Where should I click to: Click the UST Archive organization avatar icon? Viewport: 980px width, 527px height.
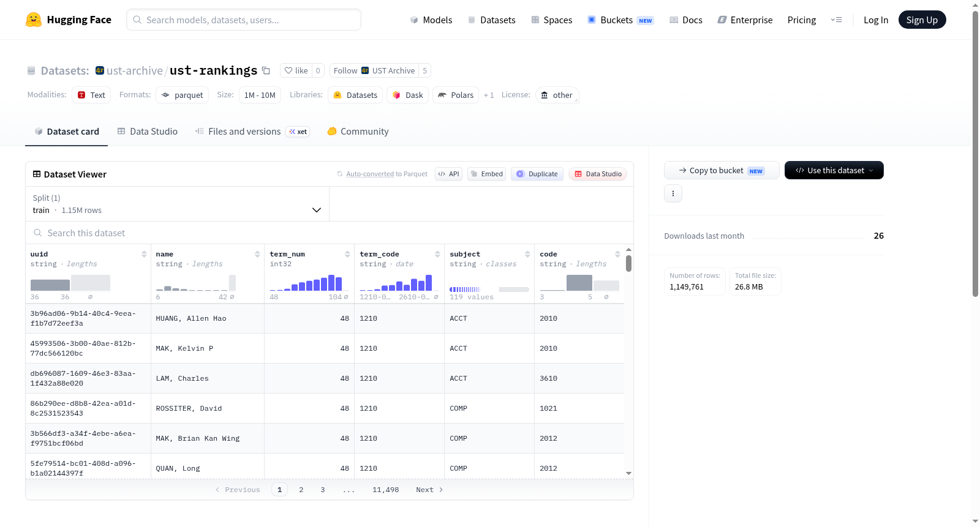(100, 70)
